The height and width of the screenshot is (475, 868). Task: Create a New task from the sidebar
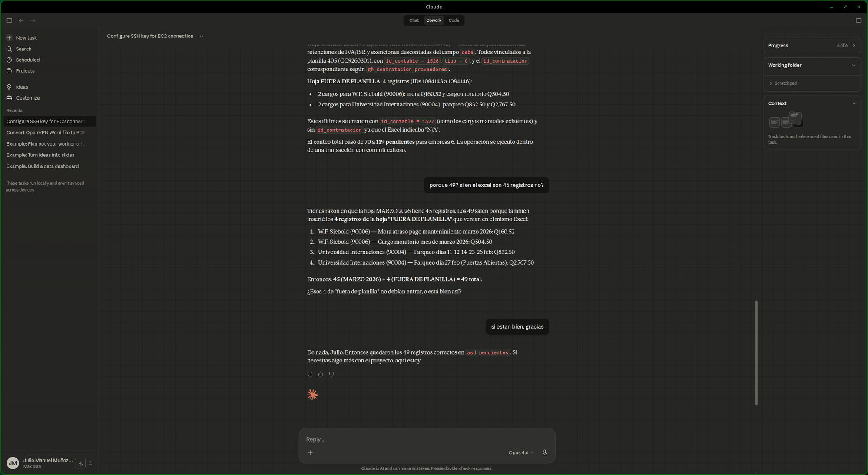[x=26, y=37]
